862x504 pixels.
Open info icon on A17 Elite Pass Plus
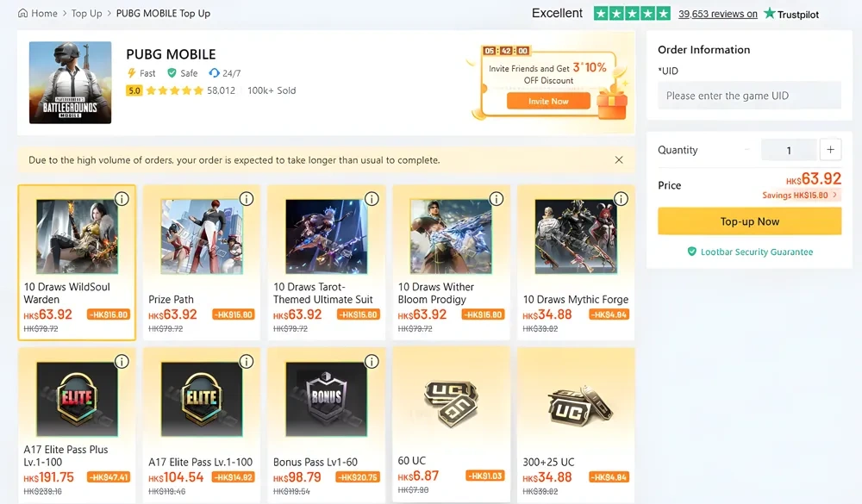point(122,361)
